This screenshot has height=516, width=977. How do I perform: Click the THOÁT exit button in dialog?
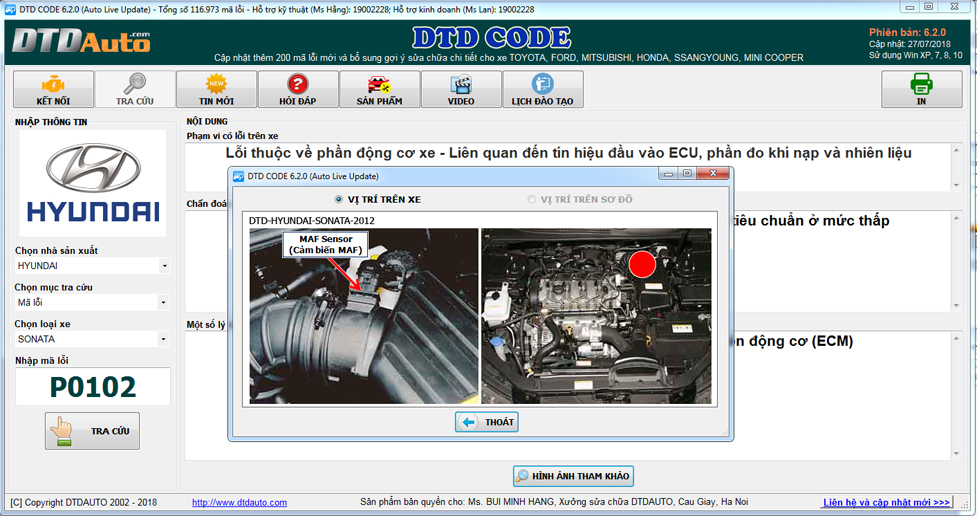click(487, 422)
